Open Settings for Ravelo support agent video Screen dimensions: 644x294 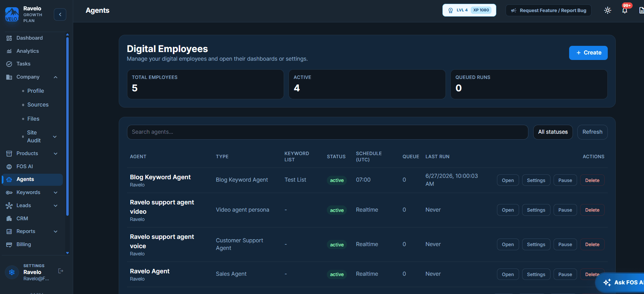pos(536,210)
